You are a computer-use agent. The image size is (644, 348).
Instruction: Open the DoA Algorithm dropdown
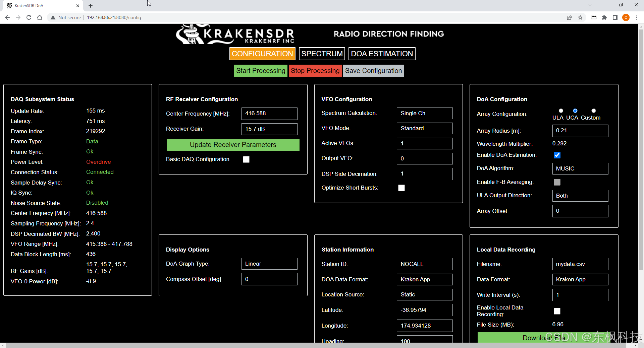click(580, 168)
